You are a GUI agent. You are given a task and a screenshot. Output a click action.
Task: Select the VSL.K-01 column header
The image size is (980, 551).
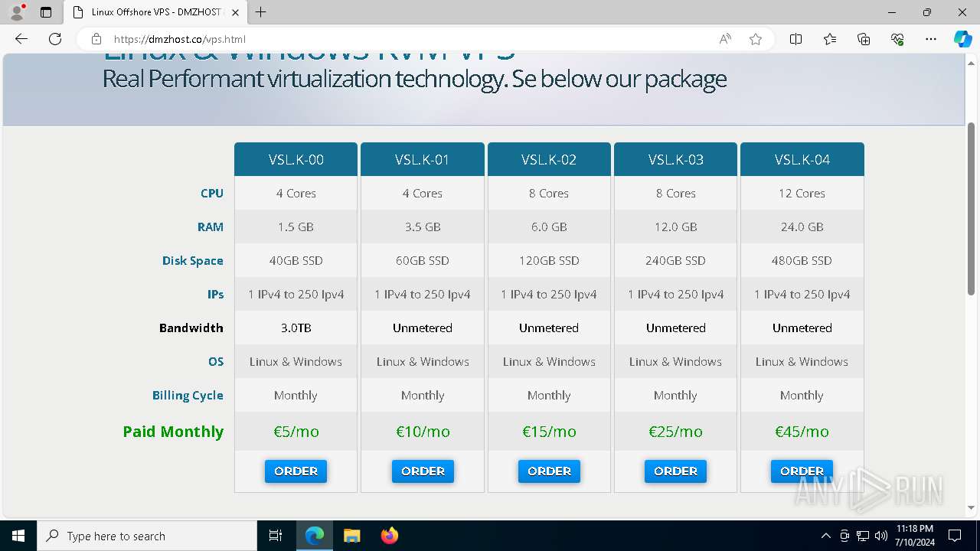coord(423,159)
